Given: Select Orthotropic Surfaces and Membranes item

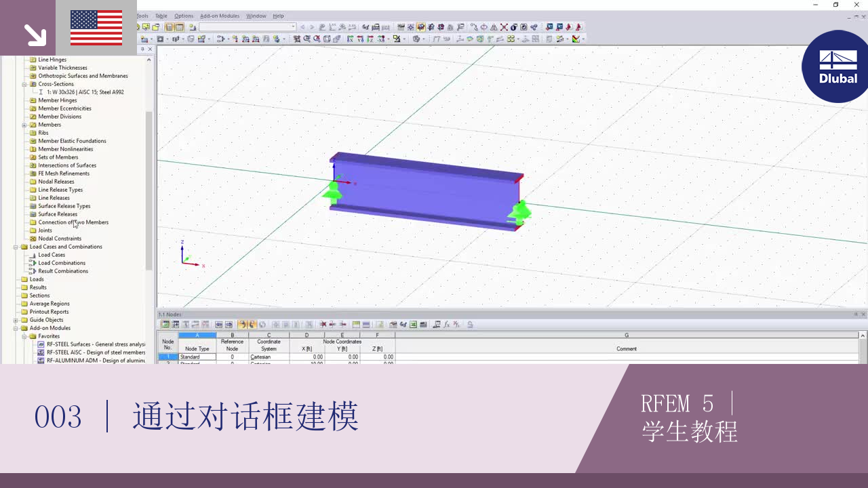Looking at the screenshot, I should click(x=83, y=76).
